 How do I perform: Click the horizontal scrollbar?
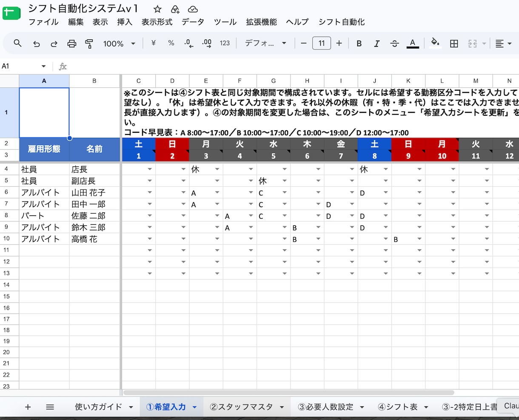tap(288, 393)
